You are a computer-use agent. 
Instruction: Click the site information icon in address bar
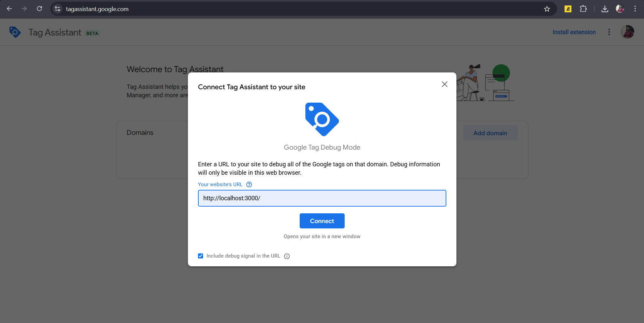[x=58, y=9]
